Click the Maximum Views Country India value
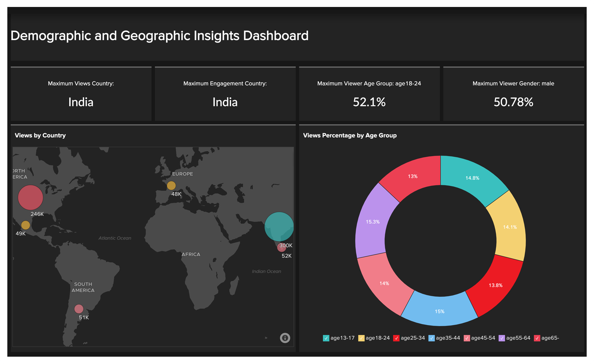The width and height of the screenshot is (594, 364). (81, 102)
